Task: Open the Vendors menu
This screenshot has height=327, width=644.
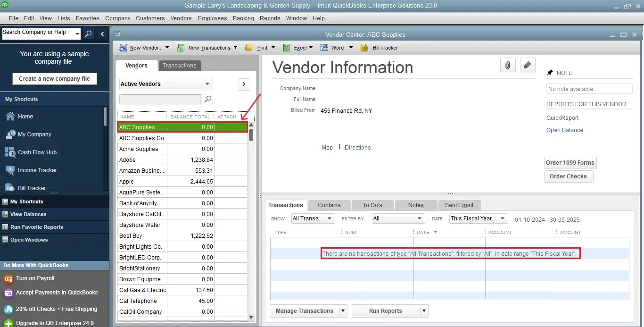Action: coord(181,18)
